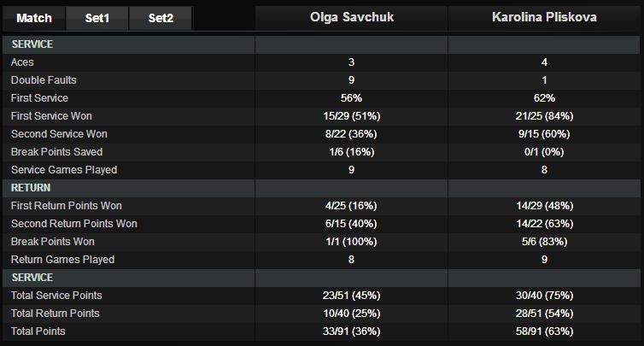644x346 pixels.
Task: Select the Aces row label
Action: pyautogui.click(x=23, y=62)
